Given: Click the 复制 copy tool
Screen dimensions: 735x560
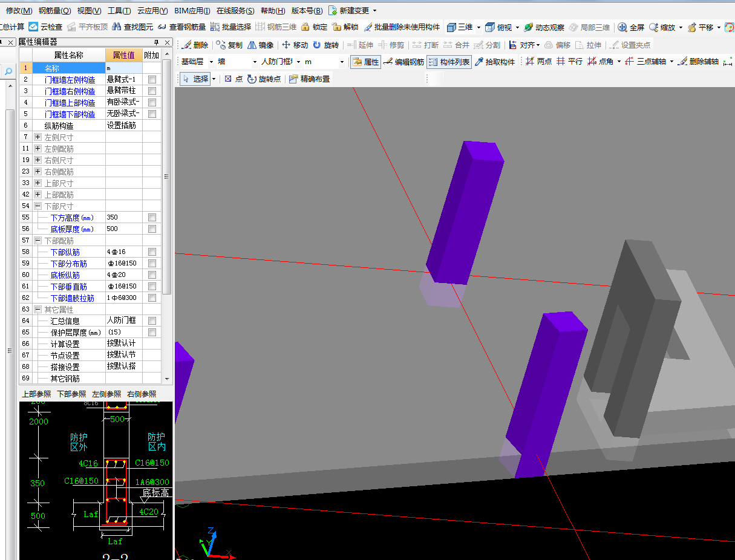Looking at the screenshot, I should [x=229, y=45].
